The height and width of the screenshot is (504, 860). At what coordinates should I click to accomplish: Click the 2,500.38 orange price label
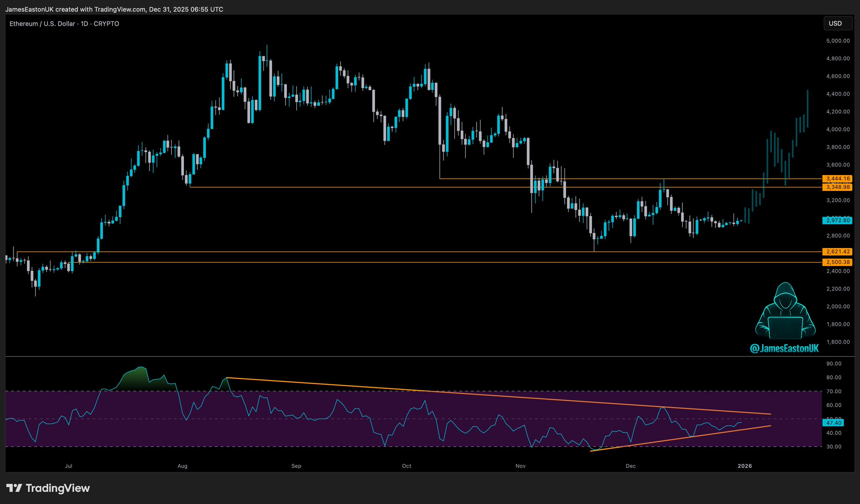pos(837,262)
